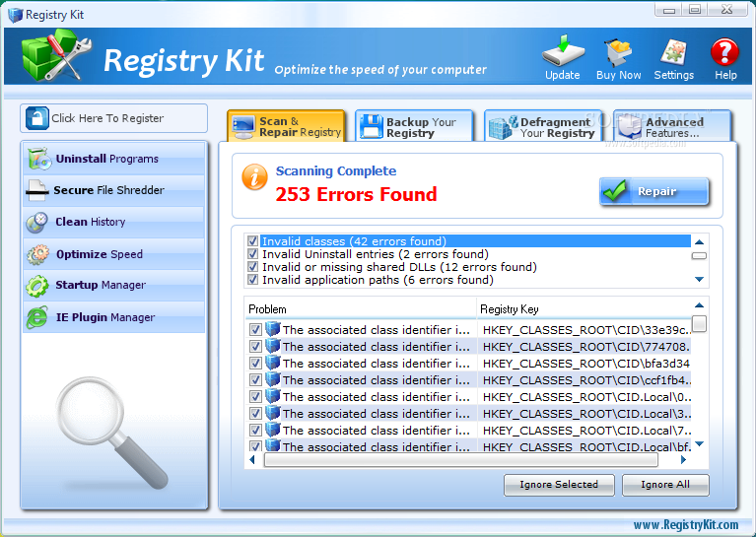756x537 pixels.
Task: Click category list scroll down arrow
Action: click(x=699, y=279)
